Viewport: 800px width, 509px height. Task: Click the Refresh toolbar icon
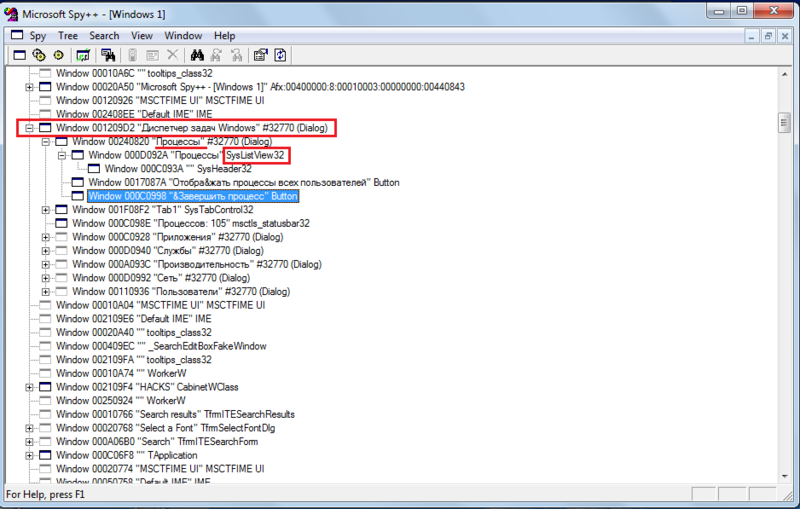[x=281, y=55]
